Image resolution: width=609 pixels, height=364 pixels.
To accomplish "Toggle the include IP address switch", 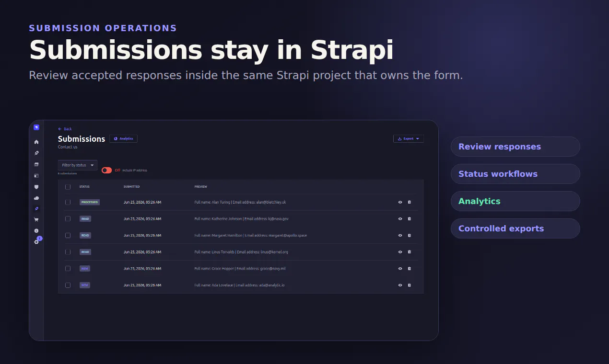I will (x=106, y=170).
